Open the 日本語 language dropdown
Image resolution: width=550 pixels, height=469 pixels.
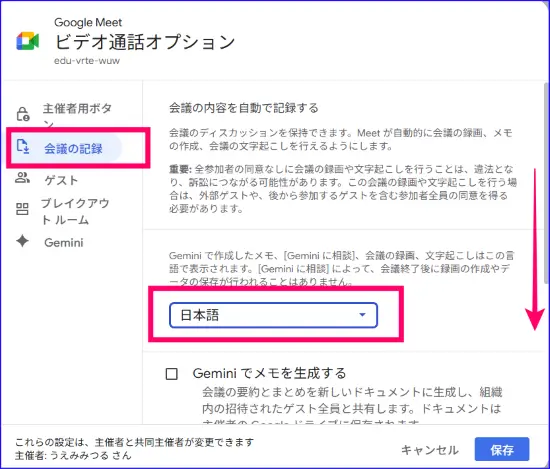273,315
